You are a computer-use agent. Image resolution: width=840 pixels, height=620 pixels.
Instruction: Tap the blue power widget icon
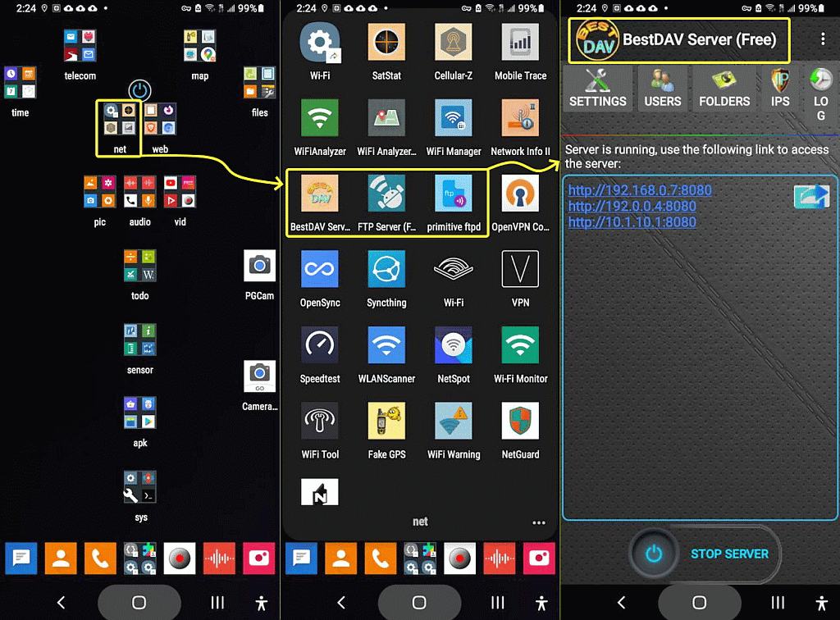[139, 90]
